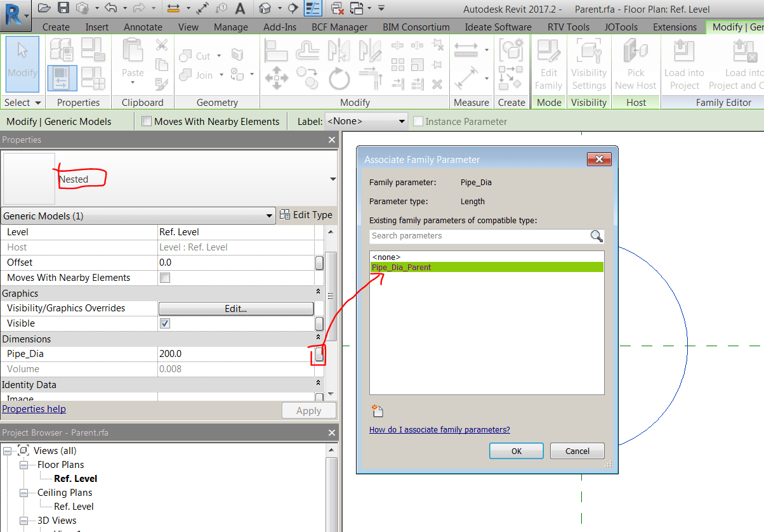This screenshot has width=764, height=532.
Task: Click the Align tool icon
Action: (276, 50)
